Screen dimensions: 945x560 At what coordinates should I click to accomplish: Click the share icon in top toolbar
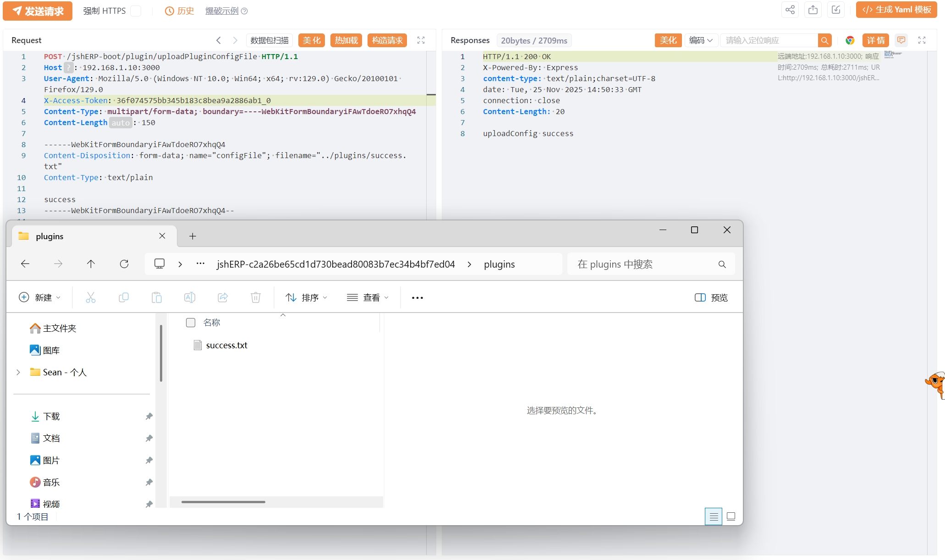(790, 10)
